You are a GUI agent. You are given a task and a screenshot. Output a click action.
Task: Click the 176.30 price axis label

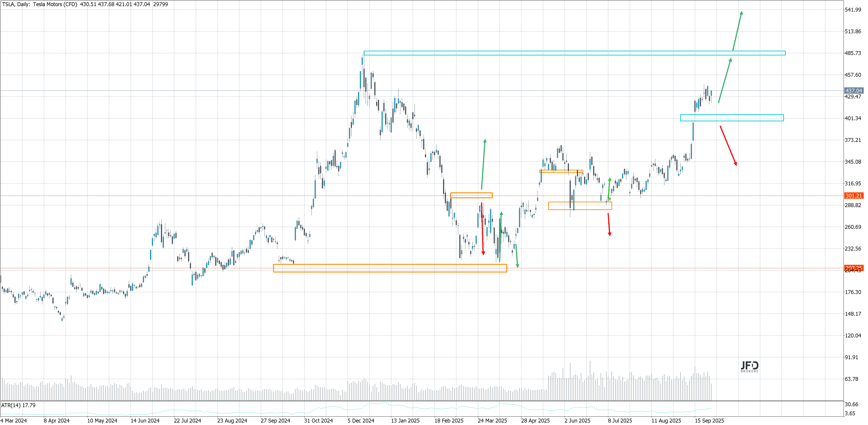pyautogui.click(x=853, y=292)
